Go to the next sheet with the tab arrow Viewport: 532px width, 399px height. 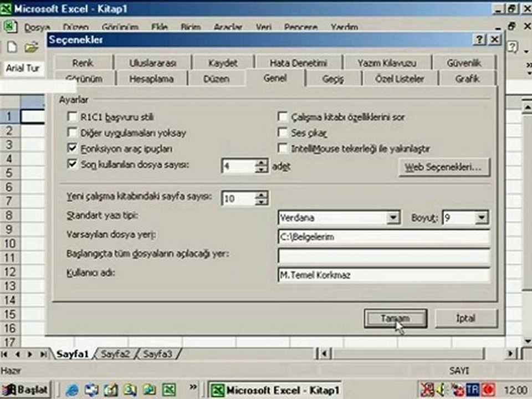coord(30,354)
